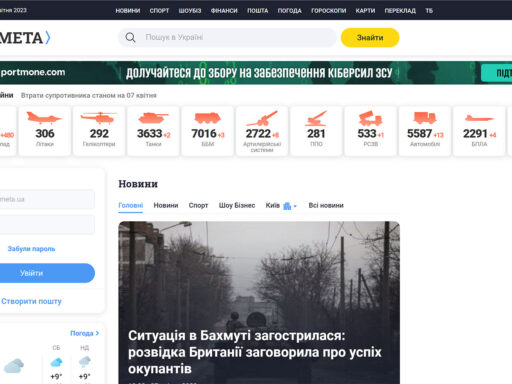This screenshot has height=384, width=512.
Task: Select the Шоу Бізнес news tab
Action: pos(237,205)
